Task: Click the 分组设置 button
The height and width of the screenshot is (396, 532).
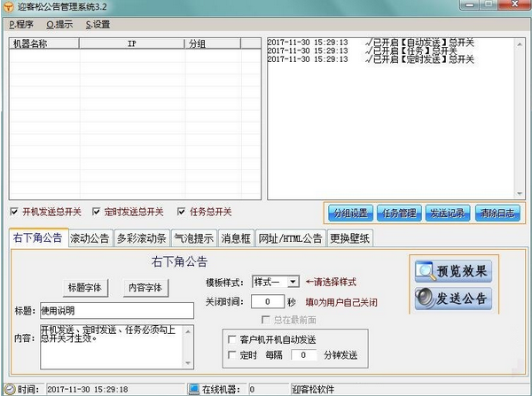Action: 351,214
